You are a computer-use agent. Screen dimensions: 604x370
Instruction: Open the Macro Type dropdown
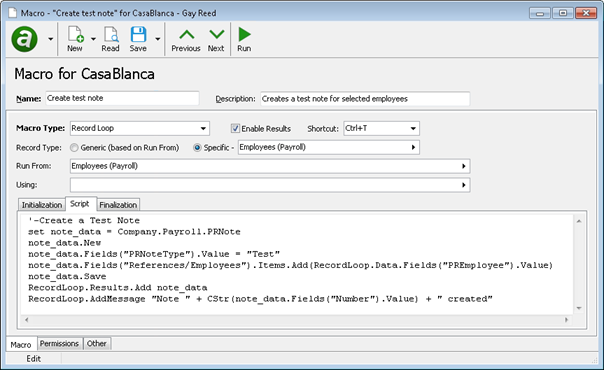(203, 129)
